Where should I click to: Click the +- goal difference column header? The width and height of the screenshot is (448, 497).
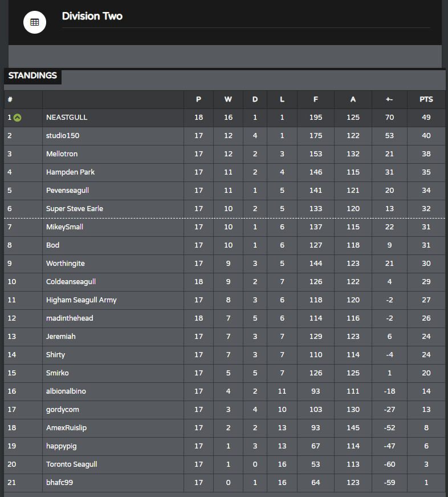389,99
